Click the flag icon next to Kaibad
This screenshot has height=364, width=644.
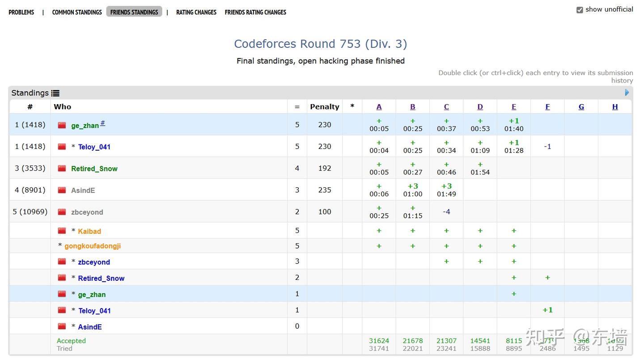click(62, 231)
